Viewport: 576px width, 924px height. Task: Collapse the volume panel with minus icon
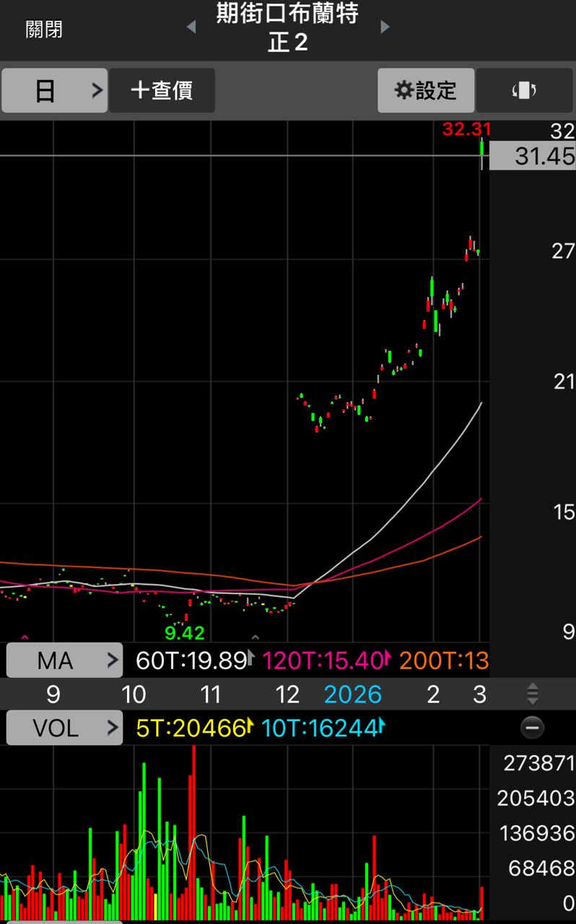click(533, 728)
